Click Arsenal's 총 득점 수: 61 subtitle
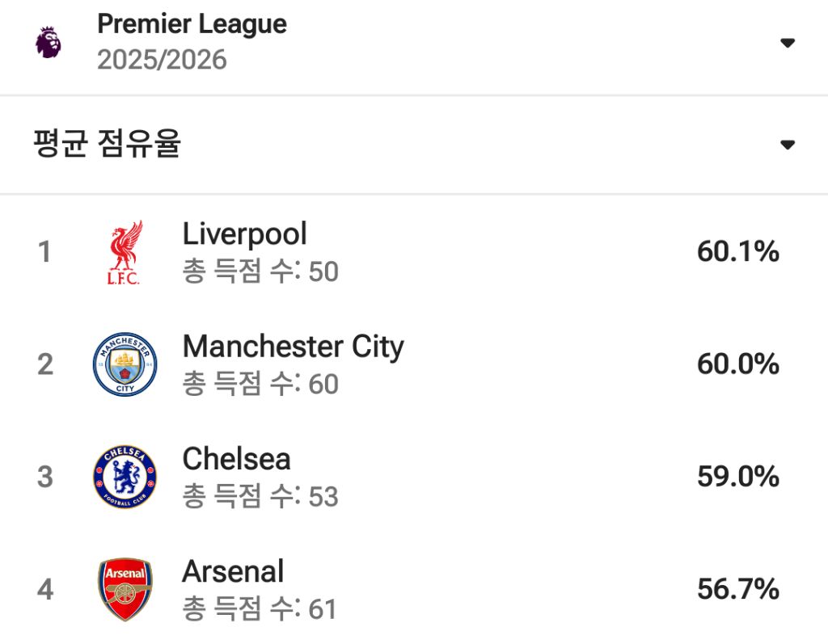Screen dimensions: 828x644 [x=260, y=608]
